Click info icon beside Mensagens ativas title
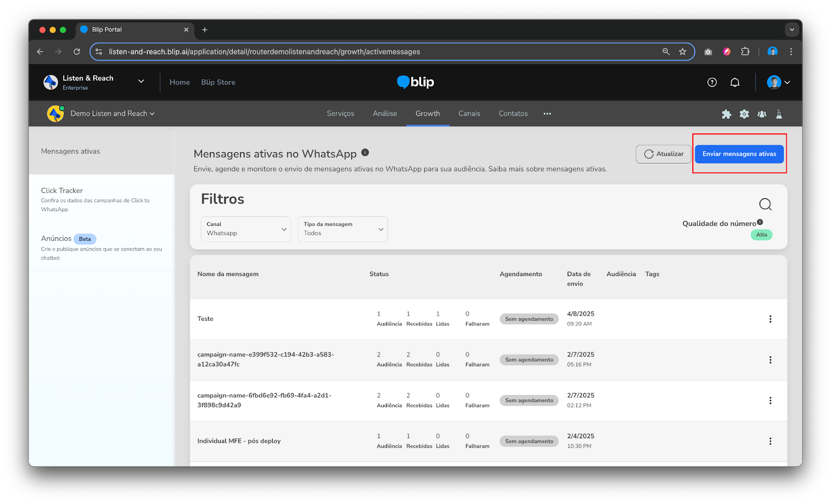This screenshot has width=831, height=504. 365,153
